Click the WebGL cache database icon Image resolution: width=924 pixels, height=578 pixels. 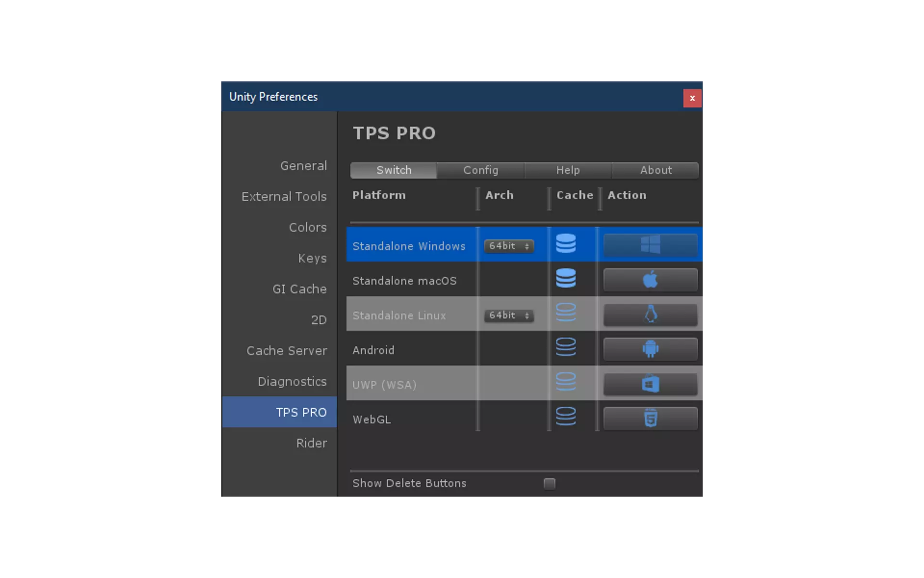tap(565, 417)
